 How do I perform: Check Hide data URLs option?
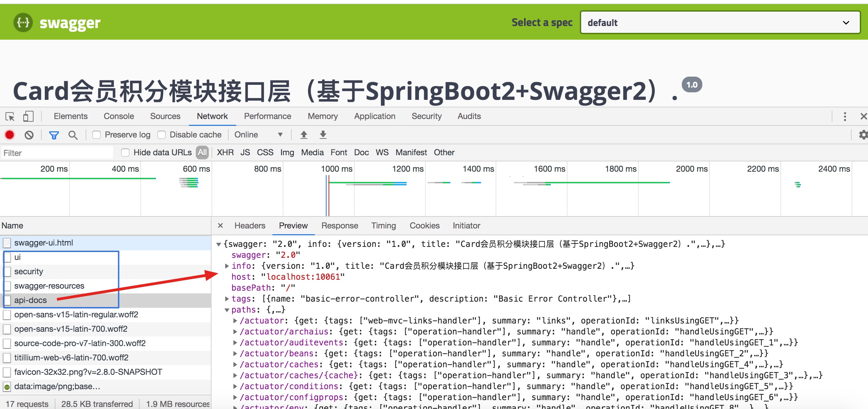pos(125,153)
